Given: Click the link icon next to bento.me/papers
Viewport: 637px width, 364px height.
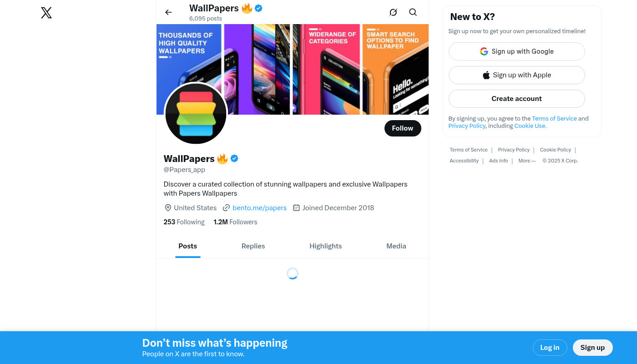Looking at the screenshot, I should pos(226,208).
